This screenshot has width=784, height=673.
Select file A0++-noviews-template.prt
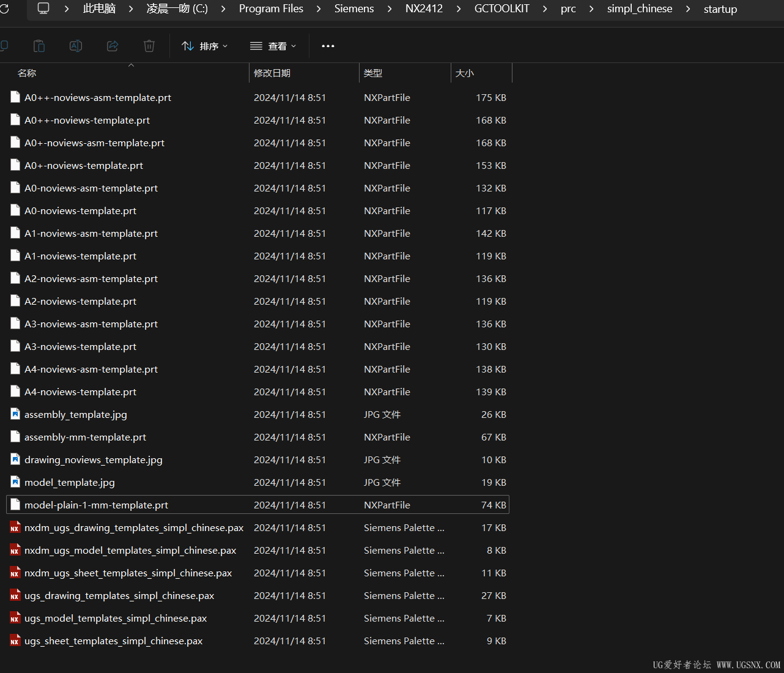click(257, 120)
